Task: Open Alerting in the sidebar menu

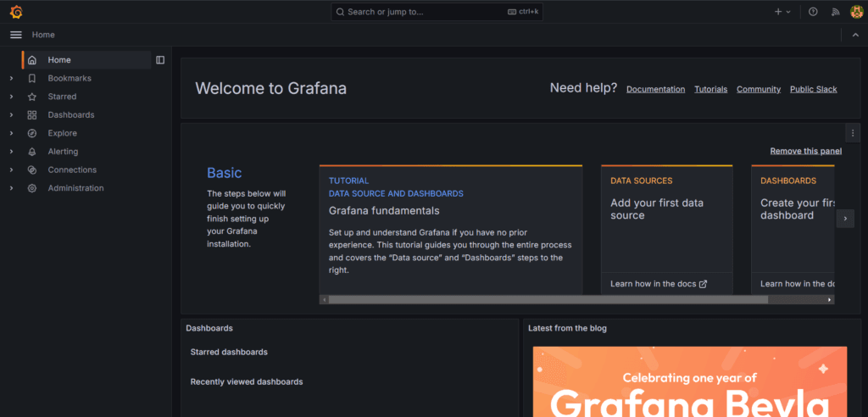Action: (x=63, y=151)
